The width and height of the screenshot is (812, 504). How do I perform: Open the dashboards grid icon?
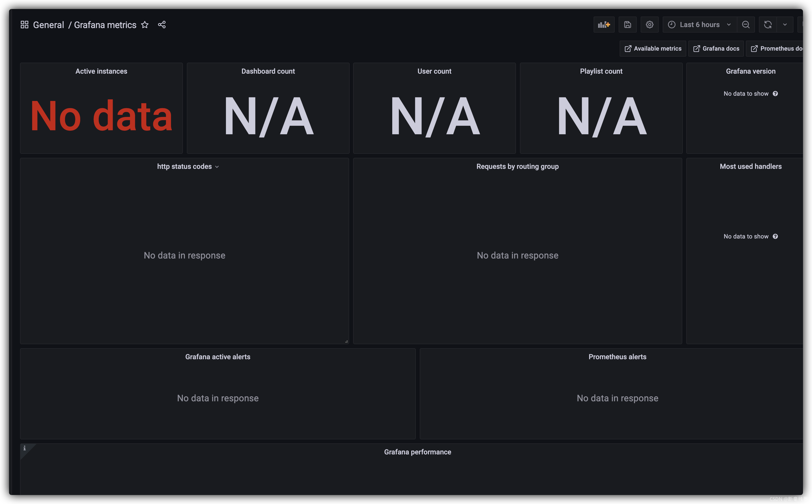24,25
